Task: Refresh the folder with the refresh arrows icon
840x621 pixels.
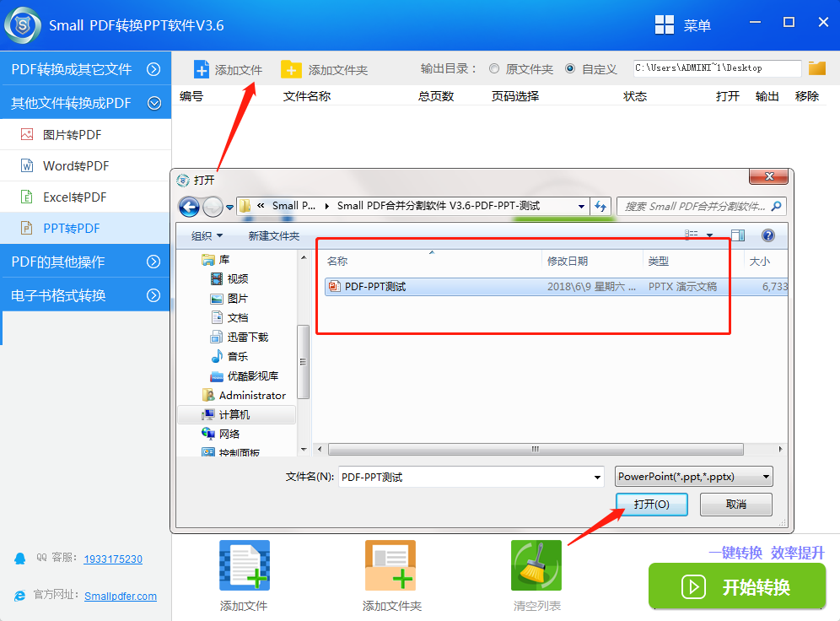Action: coord(600,206)
